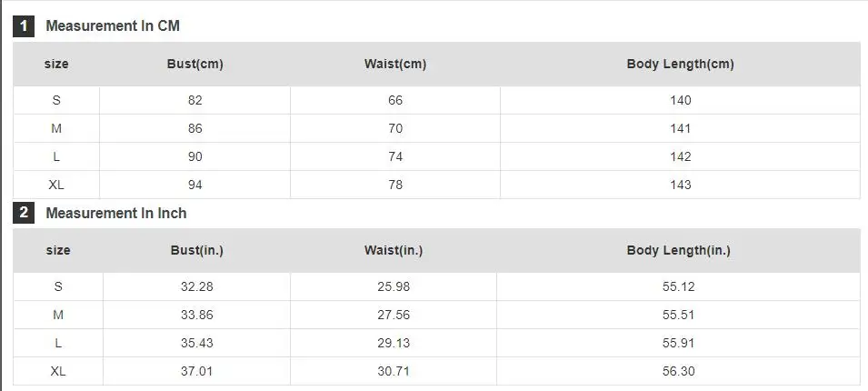
Task: Click the Bust(cm) column header
Action: (195, 64)
